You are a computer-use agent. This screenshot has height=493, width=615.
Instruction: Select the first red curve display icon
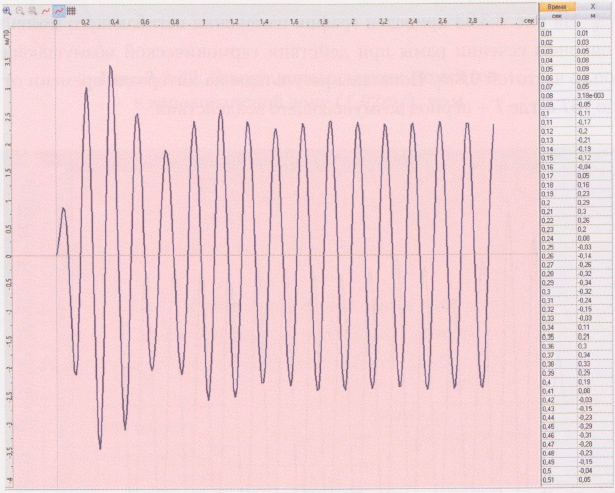coord(46,11)
